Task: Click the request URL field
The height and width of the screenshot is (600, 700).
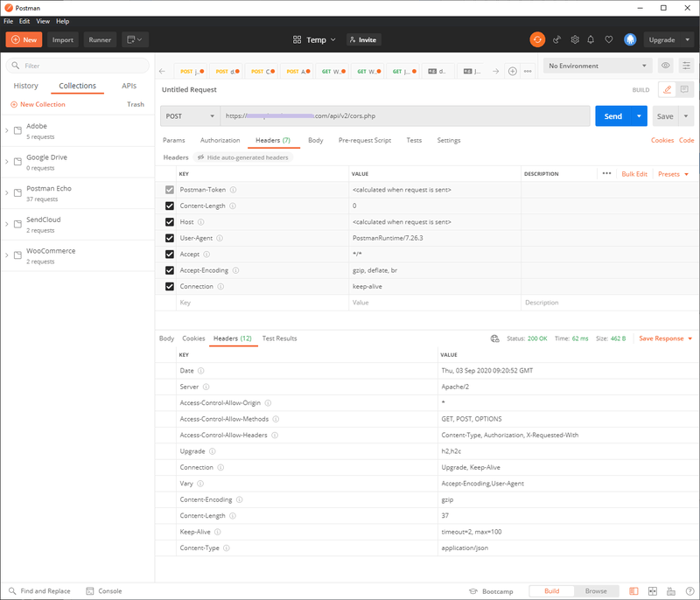Action: (405, 116)
